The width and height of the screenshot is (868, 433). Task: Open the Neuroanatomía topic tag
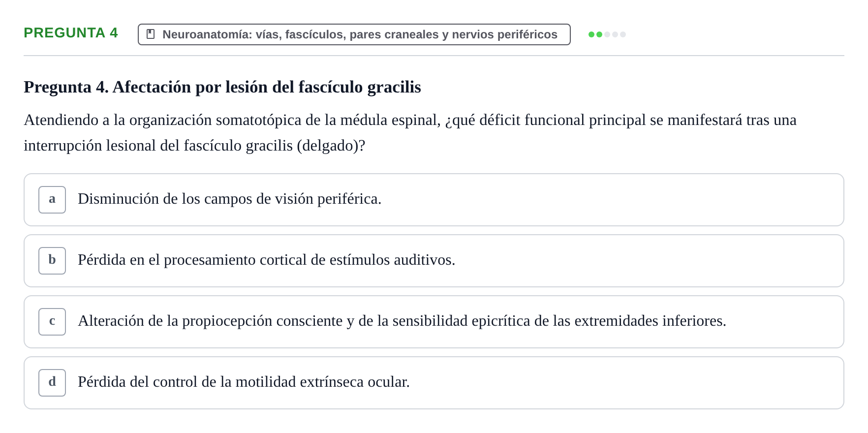point(354,34)
